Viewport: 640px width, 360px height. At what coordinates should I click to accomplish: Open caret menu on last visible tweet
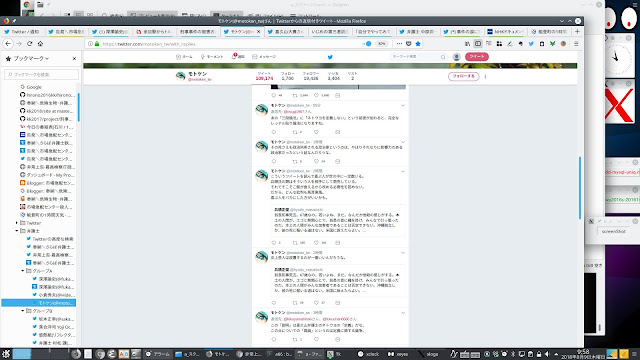point(403,313)
